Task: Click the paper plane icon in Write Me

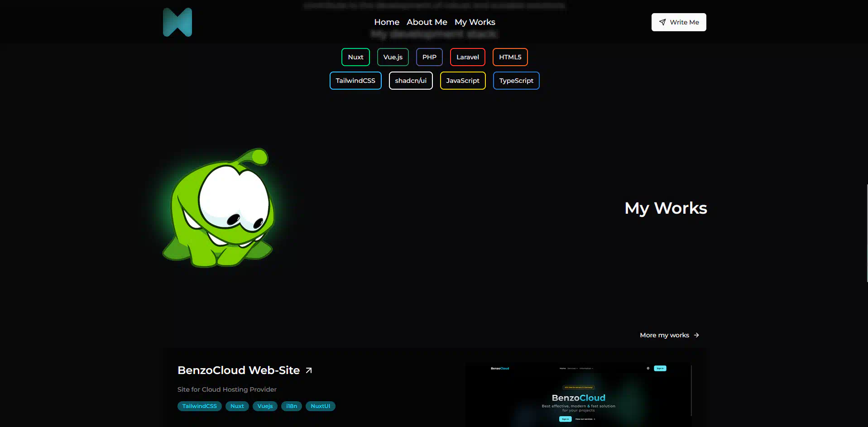Action: (x=662, y=22)
